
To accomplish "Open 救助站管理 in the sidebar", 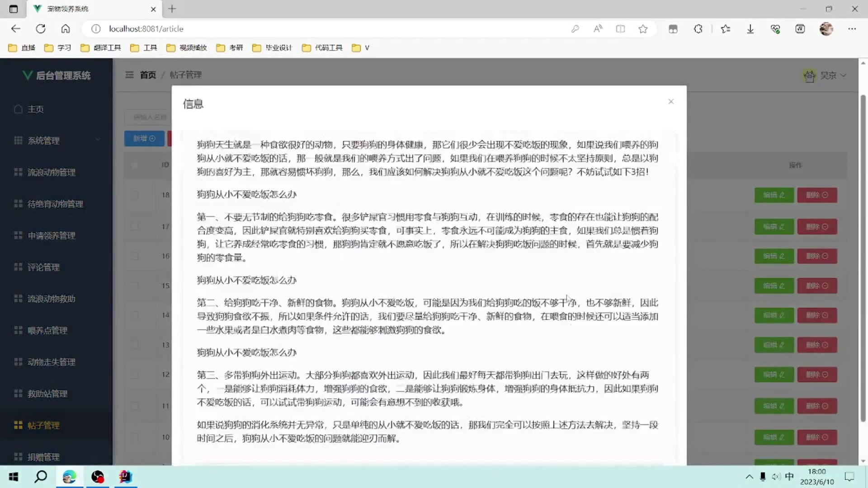I will click(x=56, y=394).
